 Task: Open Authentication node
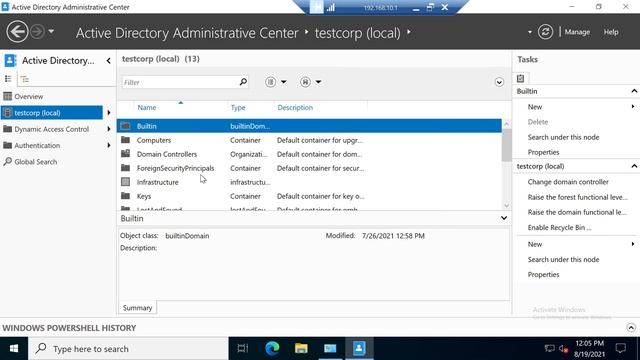tap(37, 145)
